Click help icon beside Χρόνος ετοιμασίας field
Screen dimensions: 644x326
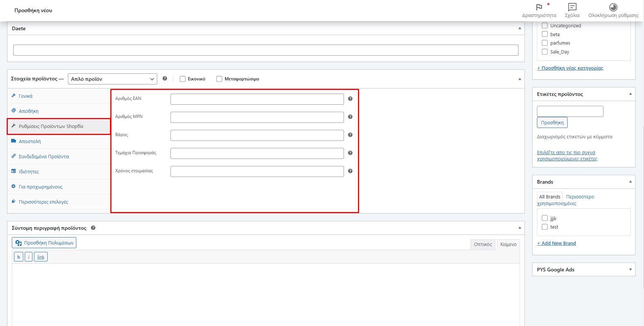[x=350, y=171]
